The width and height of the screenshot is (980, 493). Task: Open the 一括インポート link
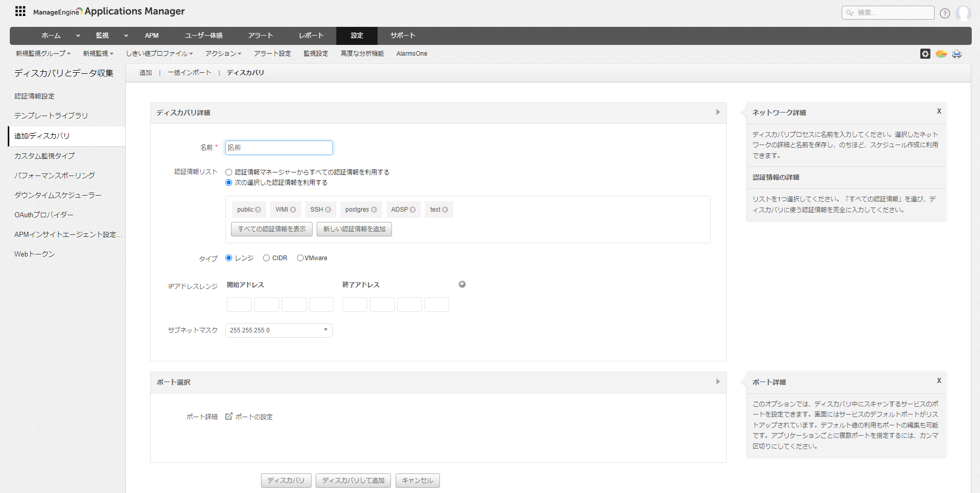pyautogui.click(x=189, y=73)
